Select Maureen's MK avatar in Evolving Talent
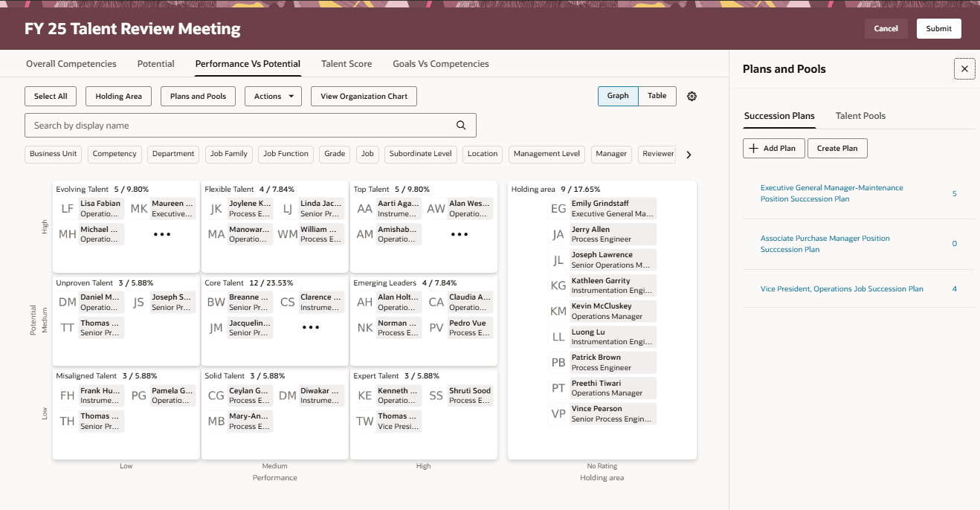This screenshot has height=510, width=980. pos(139,209)
